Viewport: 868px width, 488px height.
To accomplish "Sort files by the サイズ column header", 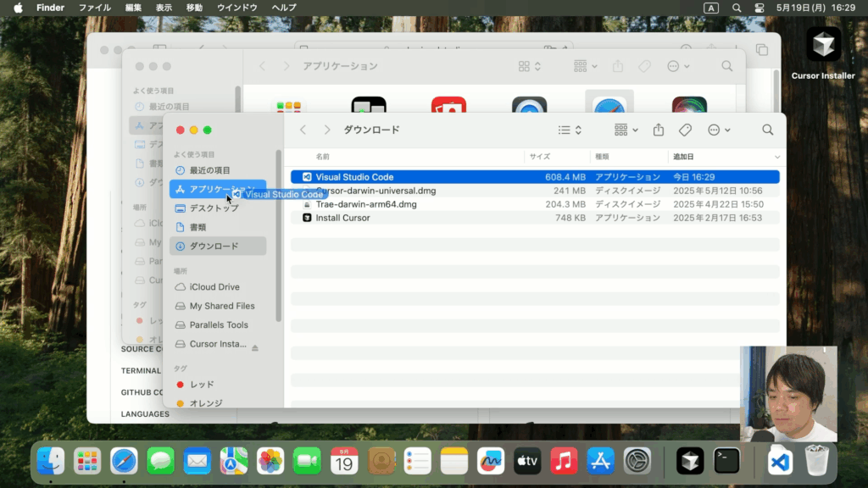I will click(540, 157).
